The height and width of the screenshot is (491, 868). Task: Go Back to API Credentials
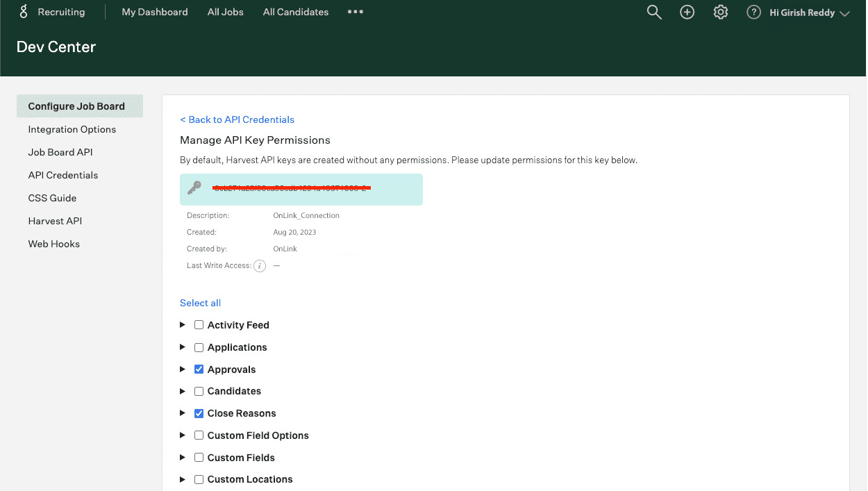(237, 119)
